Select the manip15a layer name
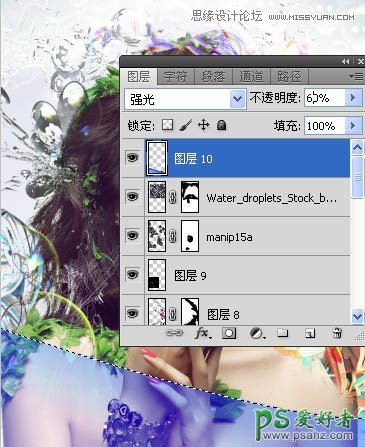The image size is (365, 447). (x=229, y=237)
